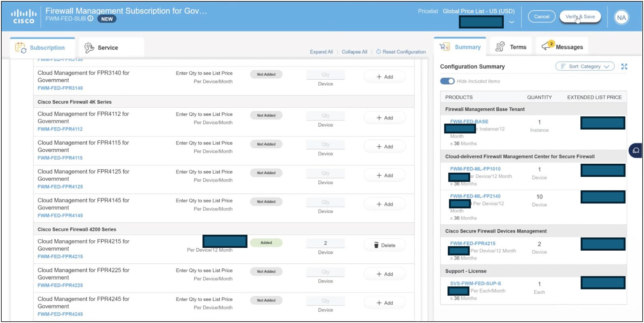Image resolution: width=644 pixels, height=323 pixels.
Task: Add Cloud Management for FPR4145
Action: click(385, 204)
